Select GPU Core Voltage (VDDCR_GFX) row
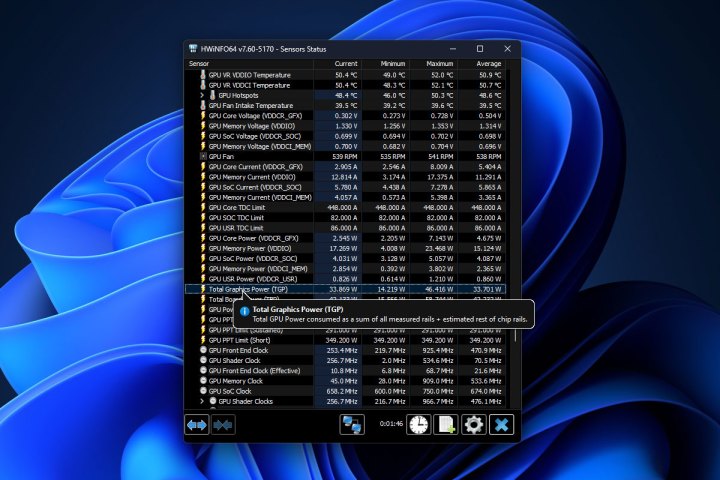The image size is (720, 480). pos(255,115)
